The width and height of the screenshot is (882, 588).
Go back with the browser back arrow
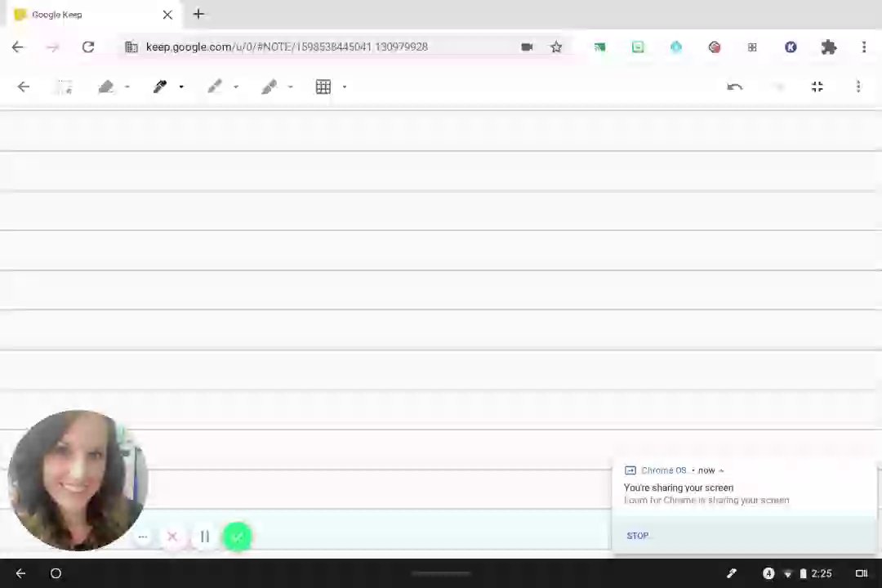click(17, 47)
